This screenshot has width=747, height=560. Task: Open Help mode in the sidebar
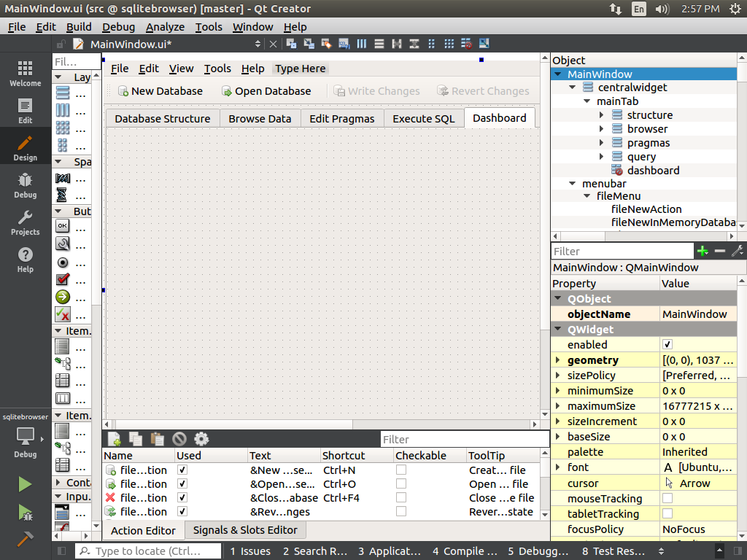(x=26, y=260)
